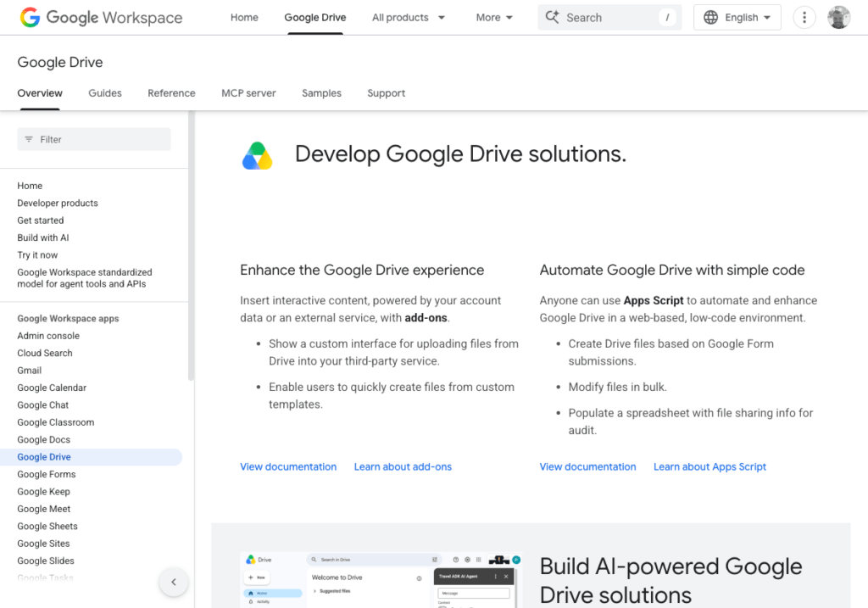Open Admin console in sidebar
This screenshot has height=608, width=868.
click(48, 336)
